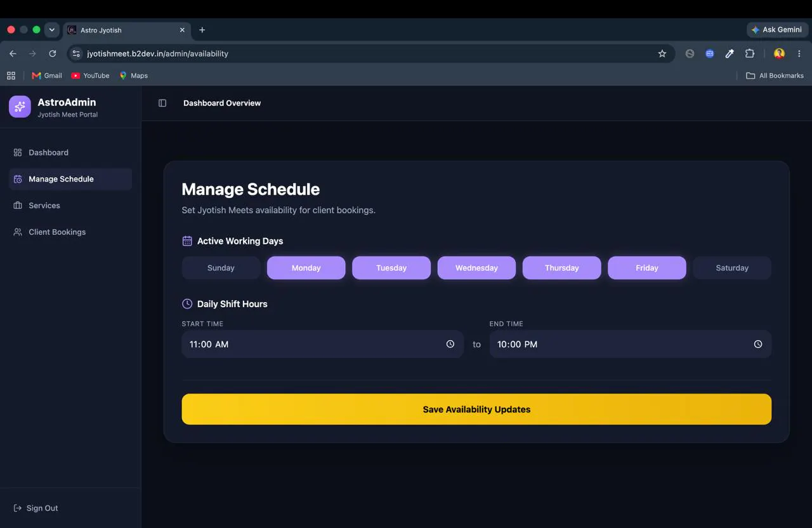
Task: Expand the tab search dropdown arrow
Action: click(52, 30)
